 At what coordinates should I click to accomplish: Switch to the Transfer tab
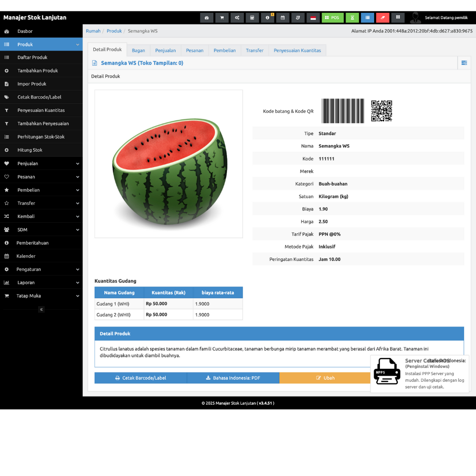point(255,50)
